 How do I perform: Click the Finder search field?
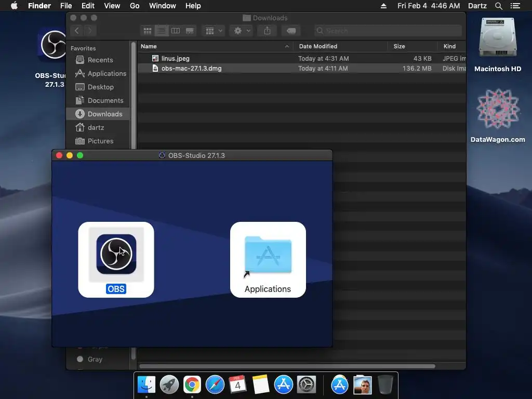coord(388,31)
